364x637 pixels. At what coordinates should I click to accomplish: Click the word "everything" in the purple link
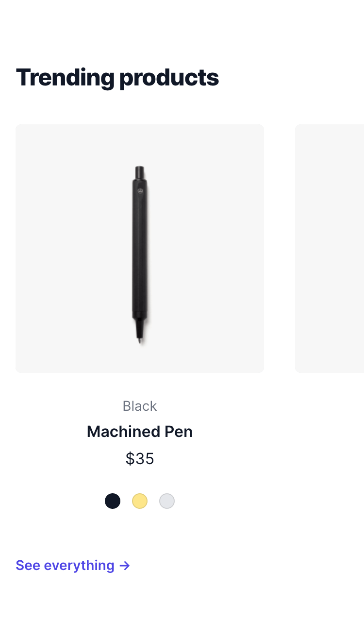[x=79, y=566]
